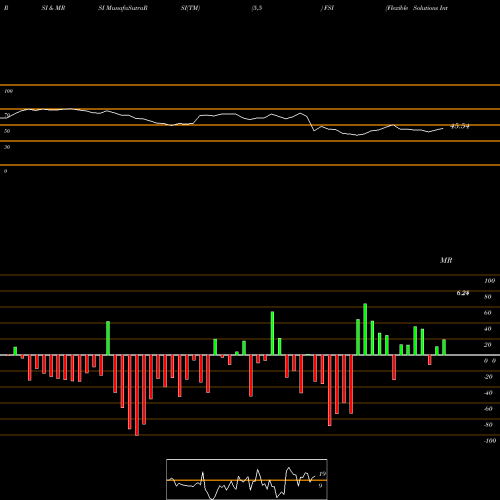
Task: Click the RSI value 45.54 label
Action: click(460, 126)
